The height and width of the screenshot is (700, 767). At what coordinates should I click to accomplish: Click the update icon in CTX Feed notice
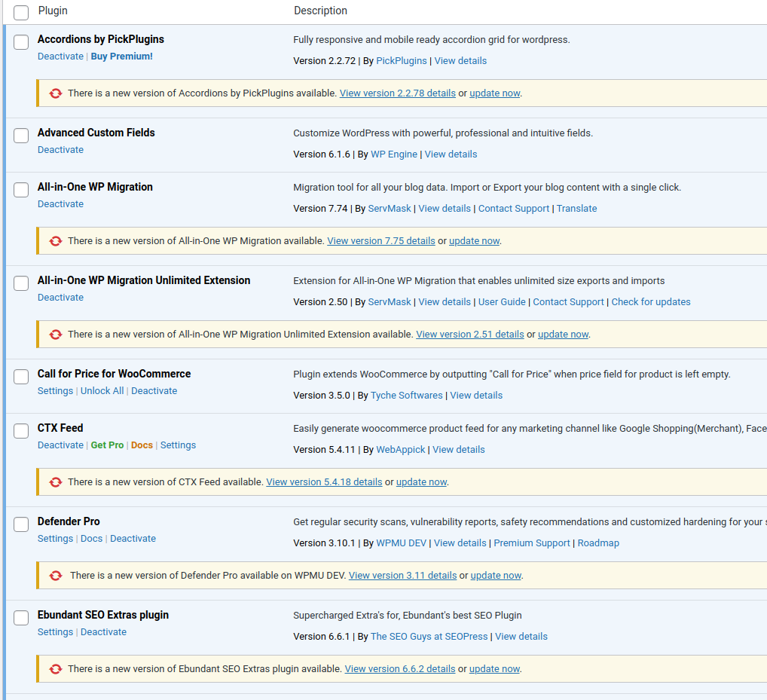(55, 482)
